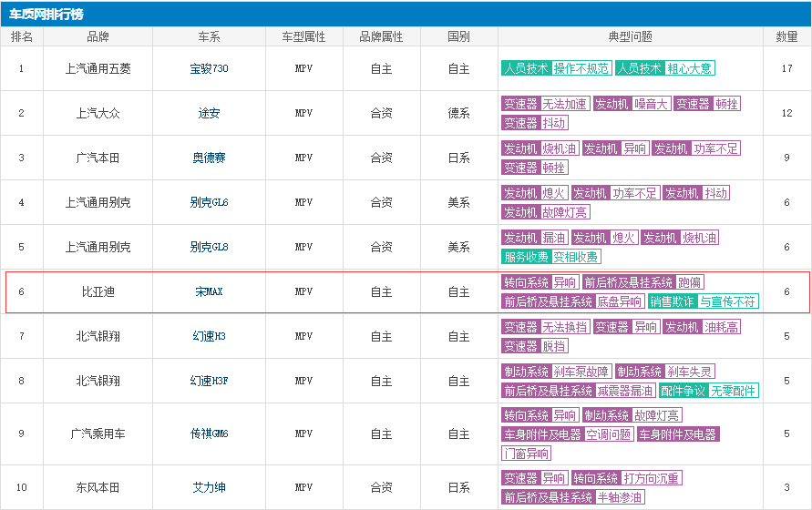This screenshot has height=510, width=812.
Task: Open the 奥德赛 car series link
Action: [x=209, y=158]
